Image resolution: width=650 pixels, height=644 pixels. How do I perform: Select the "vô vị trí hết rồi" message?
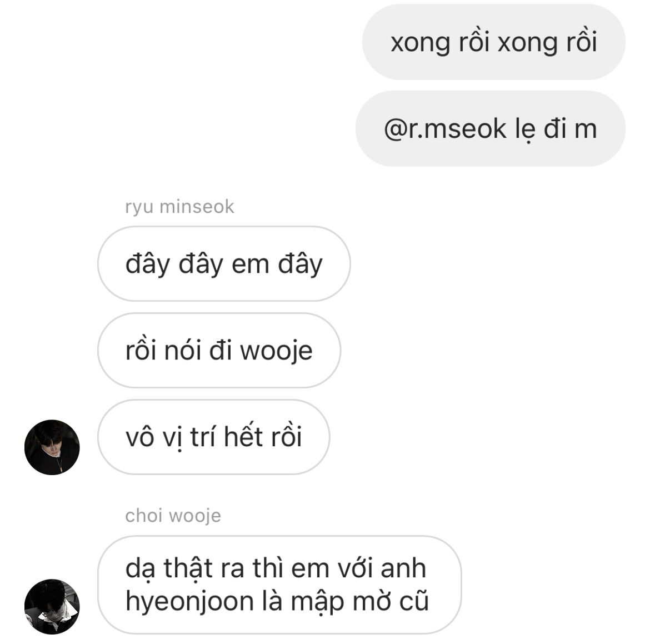pos(213,437)
